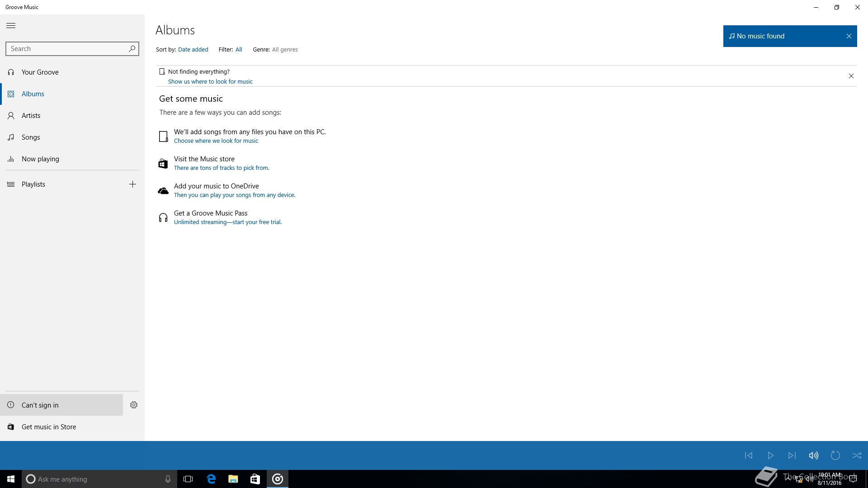The height and width of the screenshot is (488, 868).
Task: Open Task View on taskbar
Action: pos(188,479)
